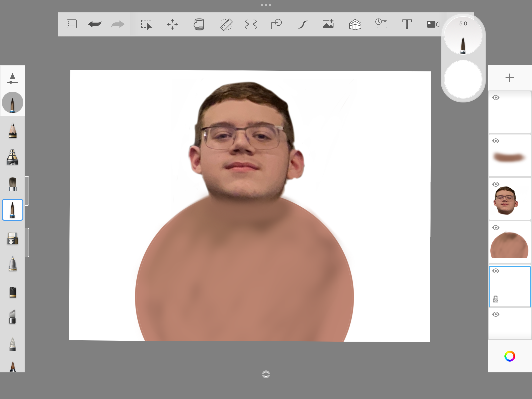532x399 pixels.
Task: Select the round body layer thumbnail
Action: (510, 242)
